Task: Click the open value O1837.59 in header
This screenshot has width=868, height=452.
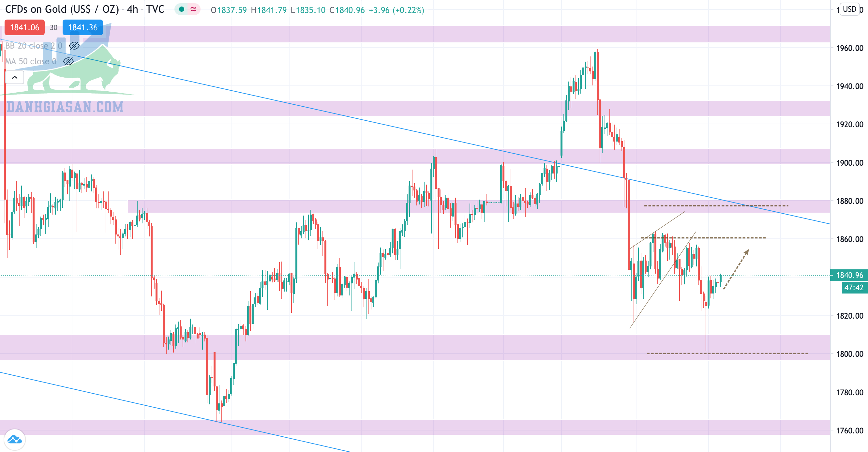Action: tap(229, 10)
